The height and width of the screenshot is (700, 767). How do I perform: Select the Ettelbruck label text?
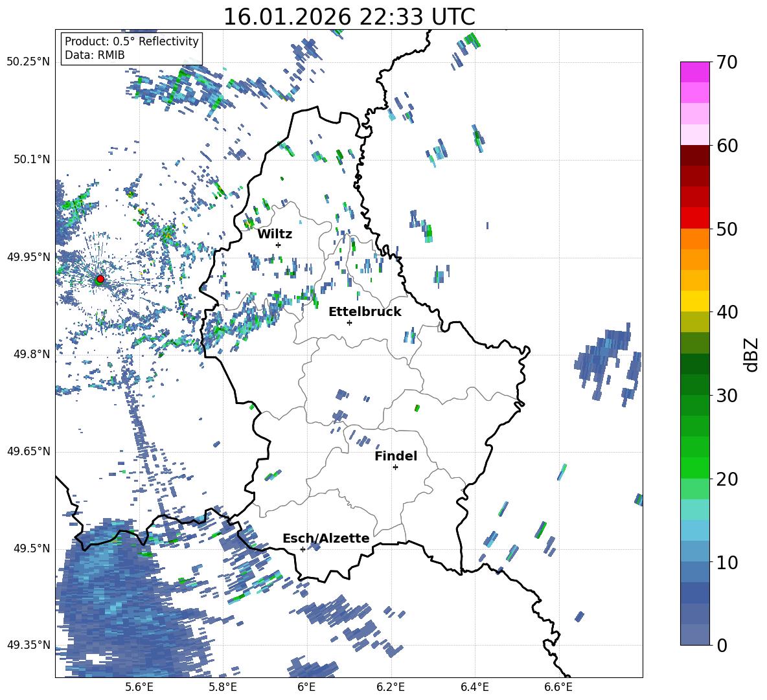click(x=365, y=312)
